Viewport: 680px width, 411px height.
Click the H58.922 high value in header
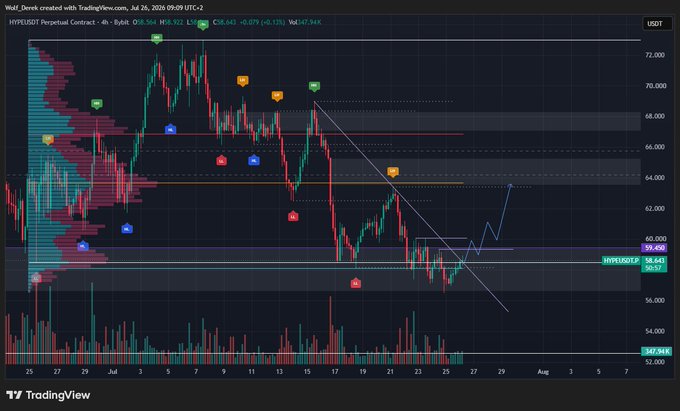(x=171, y=22)
